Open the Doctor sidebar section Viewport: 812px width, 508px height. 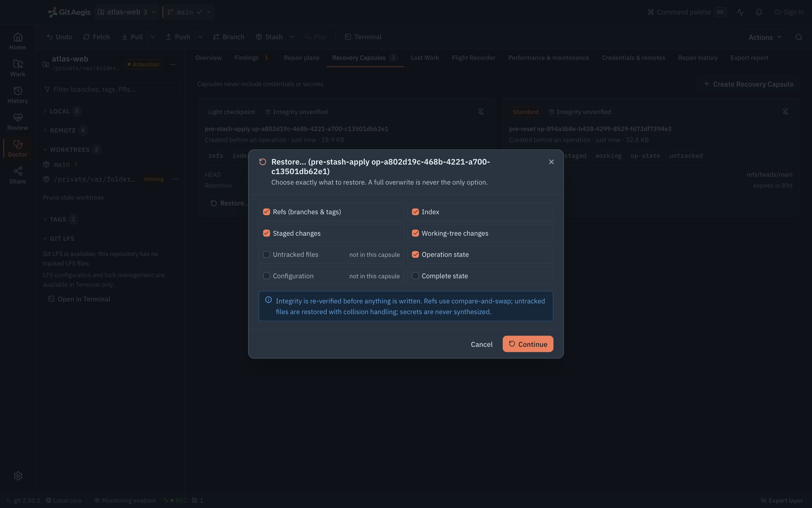coord(18,148)
